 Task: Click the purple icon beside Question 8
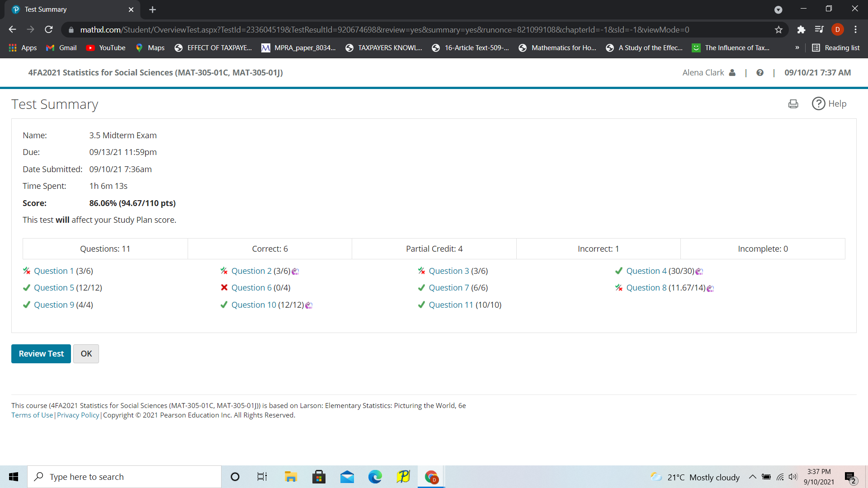coord(710,288)
